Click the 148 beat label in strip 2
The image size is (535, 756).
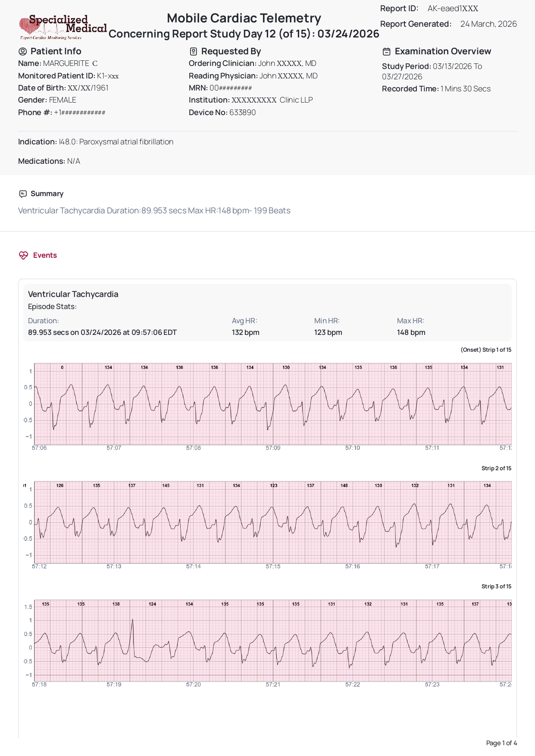coord(344,485)
